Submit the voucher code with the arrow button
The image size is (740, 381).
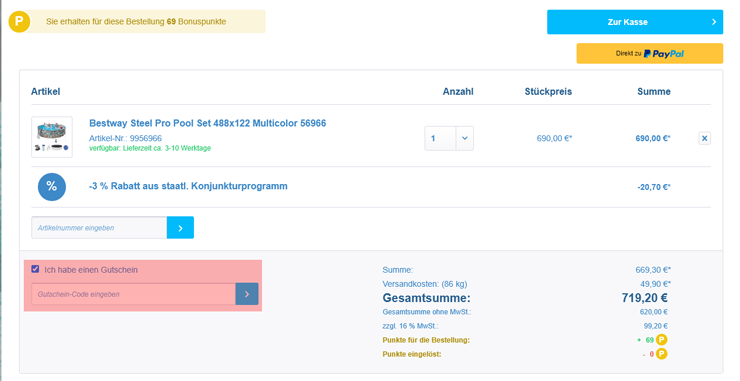point(247,294)
